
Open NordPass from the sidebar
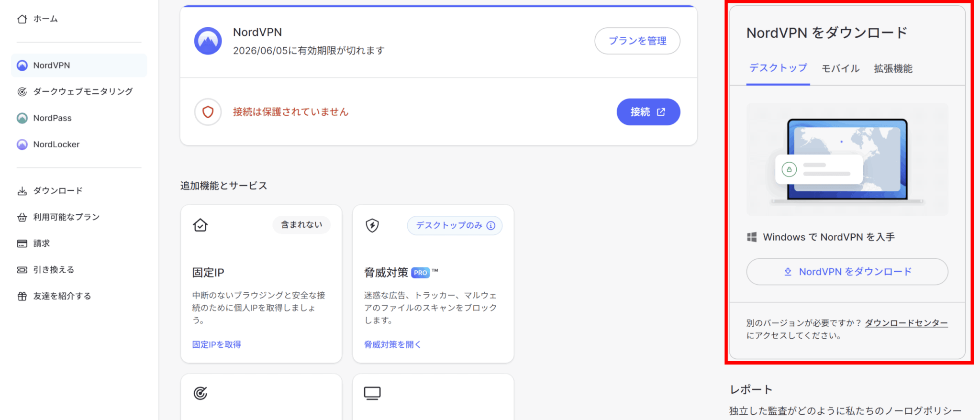click(x=52, y=118)
